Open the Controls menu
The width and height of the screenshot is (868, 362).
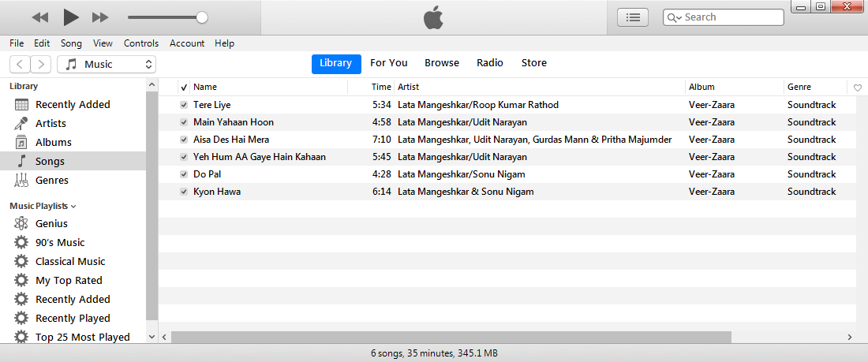point(141,43)
